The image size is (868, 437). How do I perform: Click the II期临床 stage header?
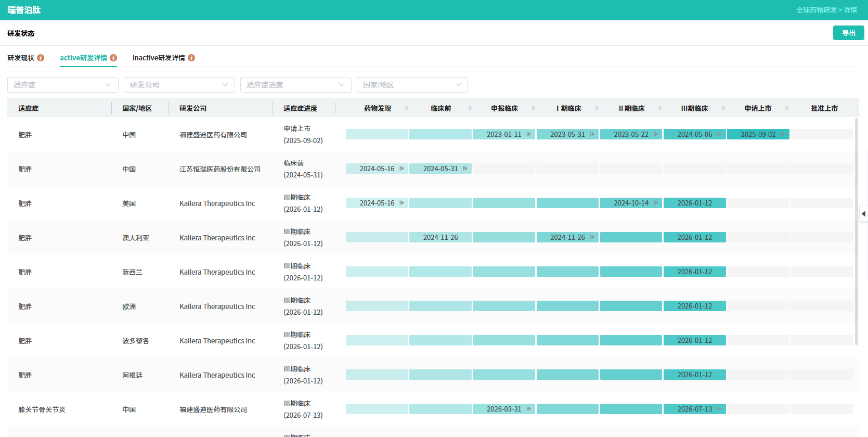point(632,108)
